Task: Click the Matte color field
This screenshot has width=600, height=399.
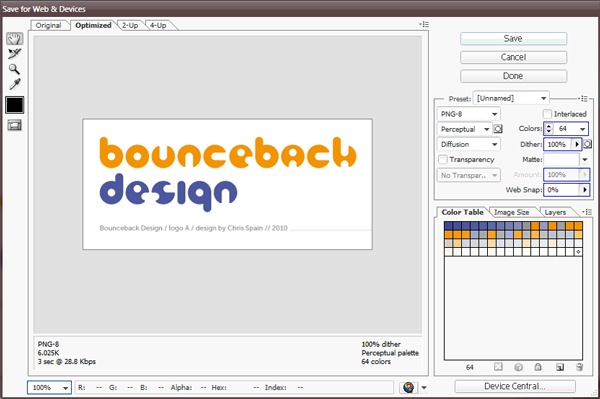Action: coord(562,160)
